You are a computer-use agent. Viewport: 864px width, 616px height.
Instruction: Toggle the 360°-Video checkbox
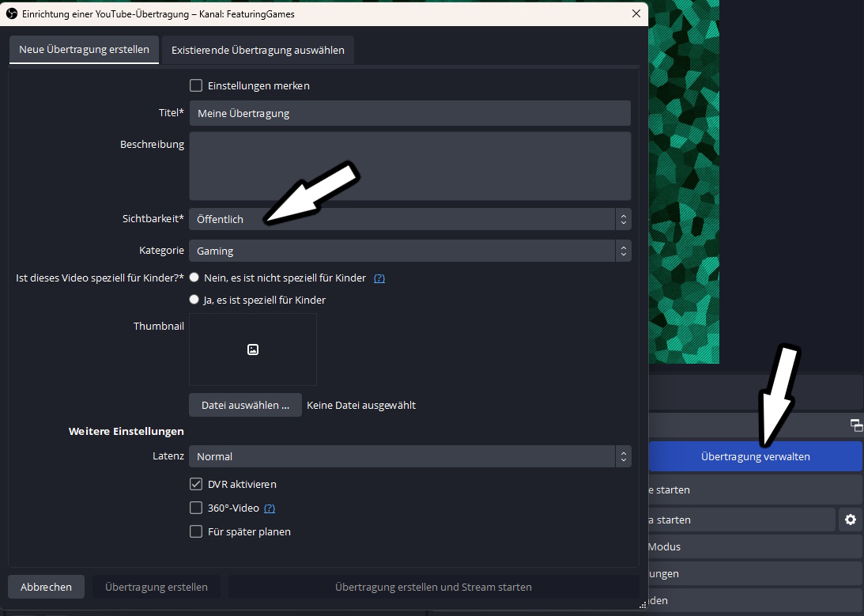tap(196, 508)
